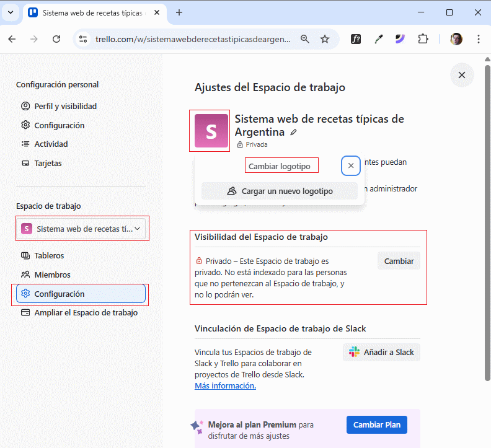Click the purple S workspace logo
This screenshot has height=448, width=491.
211,131
